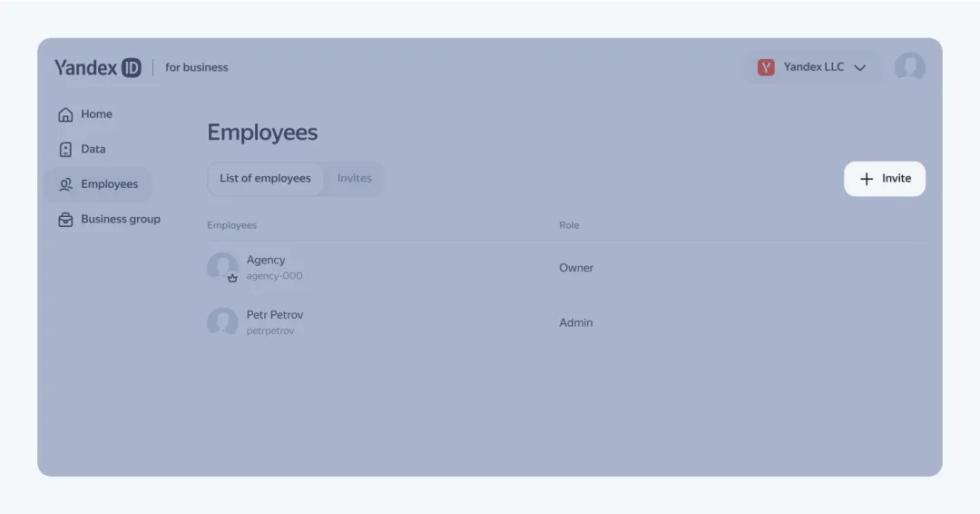This screenshot has width=980, height=514.
Task: Open the user profile avatar at top right
Action: [910, 67]
